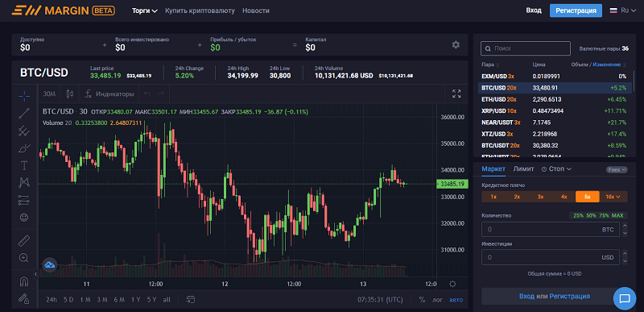This screenshot has height=312, width=644.
Task: Open Новости menu item
Action: click(x=256, y=10)
